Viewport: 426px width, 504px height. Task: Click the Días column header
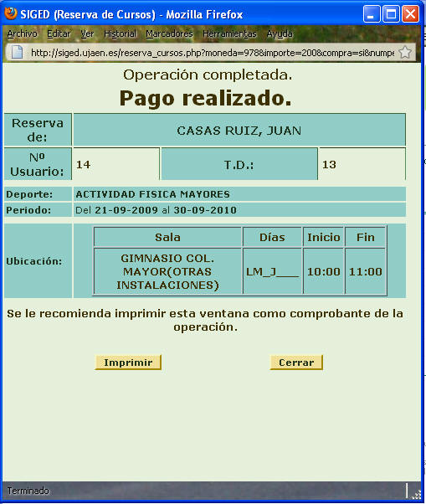272,237
